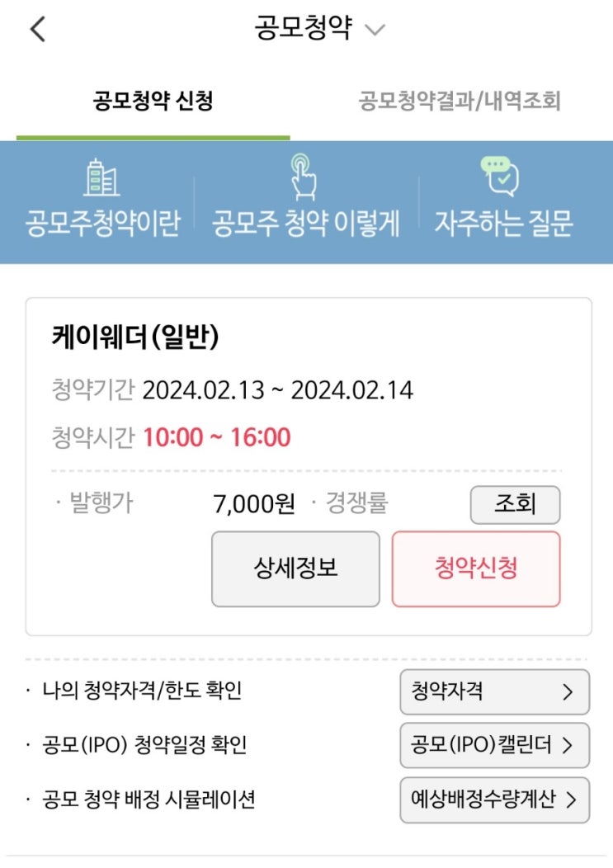
Task: Tap the building icon for 공모주청약이란
Action: click(101, 177)
